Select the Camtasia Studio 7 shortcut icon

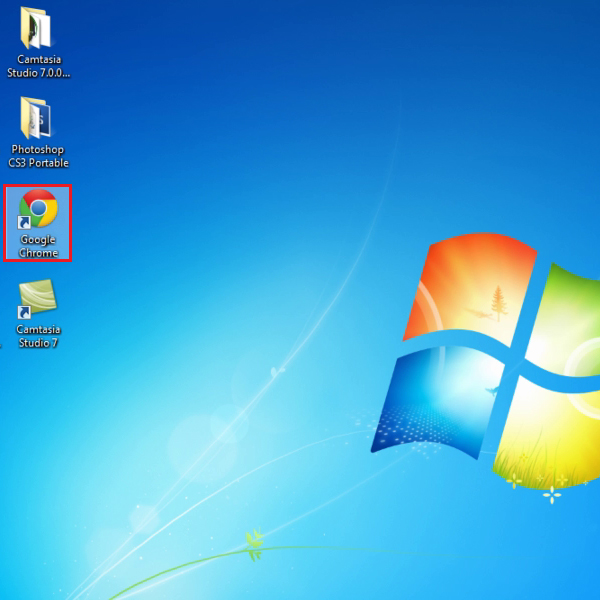click(37, 299)
